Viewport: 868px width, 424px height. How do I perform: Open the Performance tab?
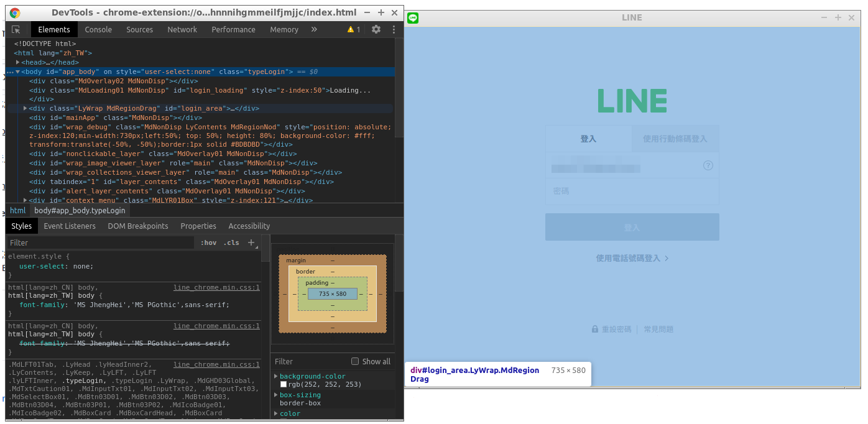click(233, 29)
